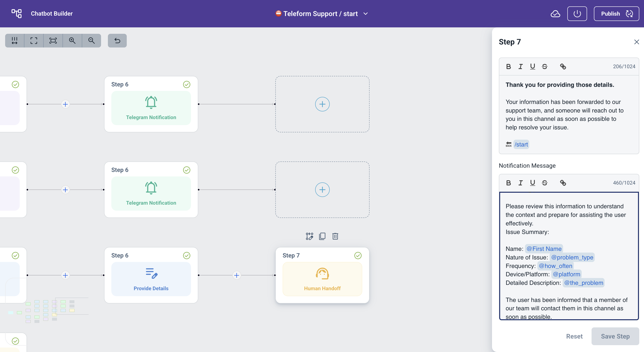Select the Human Handoff step card
Viewport: 644px width, 352px height.
pos(322,275)
